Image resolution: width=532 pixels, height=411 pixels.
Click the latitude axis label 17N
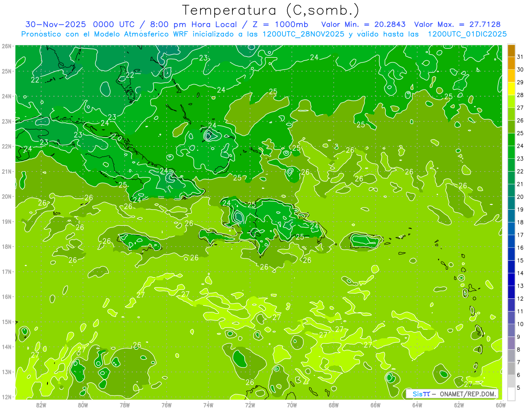tap(7, 272)
